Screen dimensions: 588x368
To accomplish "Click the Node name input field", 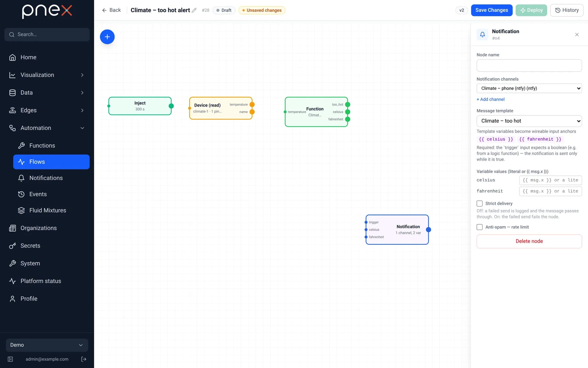I will coord(529,65).
